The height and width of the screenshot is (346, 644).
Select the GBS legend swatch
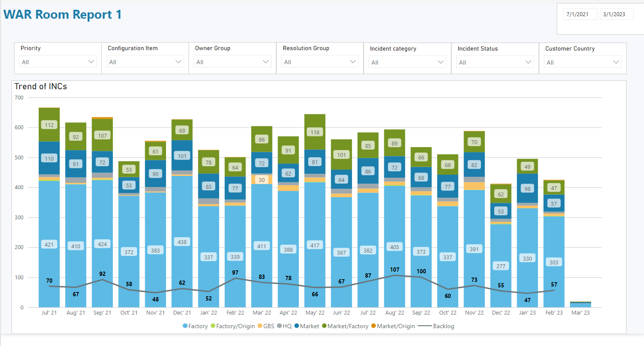pos(260,326)
